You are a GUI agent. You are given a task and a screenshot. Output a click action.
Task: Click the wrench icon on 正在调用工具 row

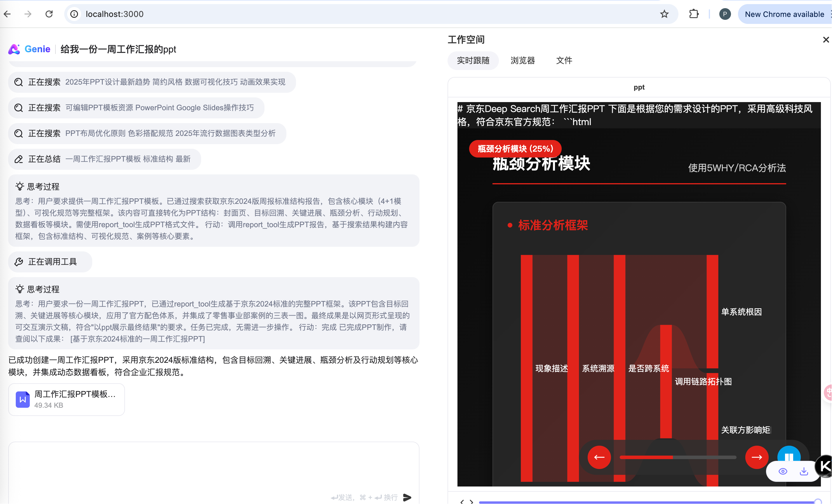point(19,262)
